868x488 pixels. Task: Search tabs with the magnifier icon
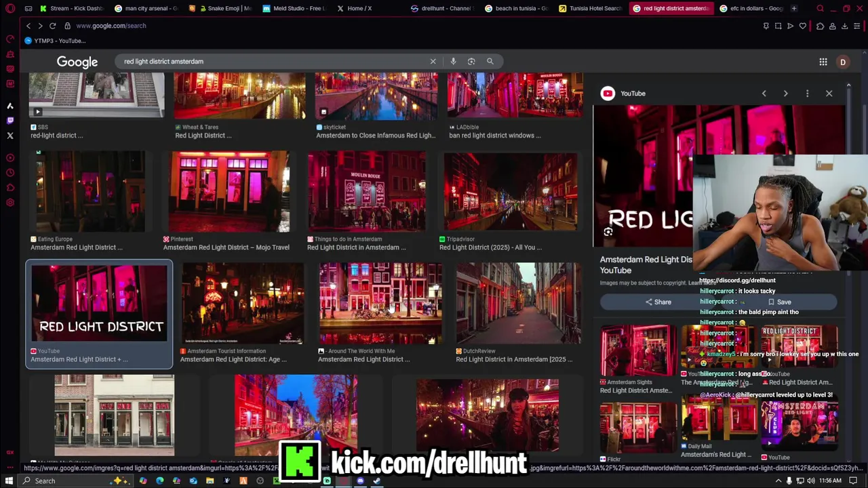820,8
